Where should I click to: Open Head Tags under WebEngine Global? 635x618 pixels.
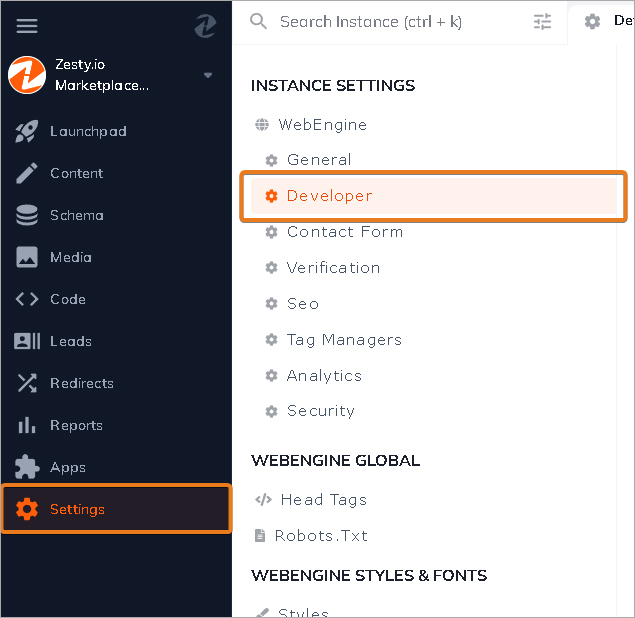pyautogui.click(x=324, y=500)
